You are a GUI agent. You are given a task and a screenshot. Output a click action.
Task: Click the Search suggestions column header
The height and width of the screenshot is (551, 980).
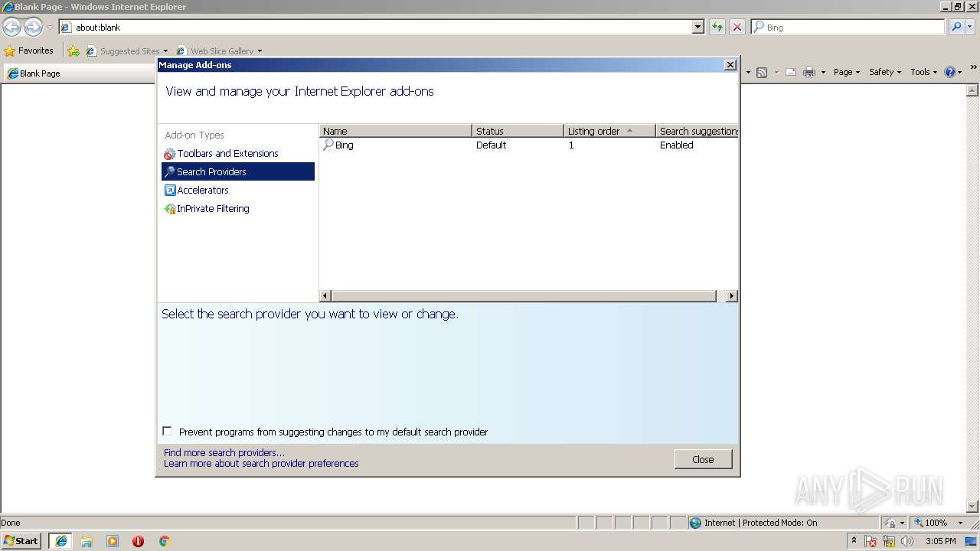pos(697,131)
